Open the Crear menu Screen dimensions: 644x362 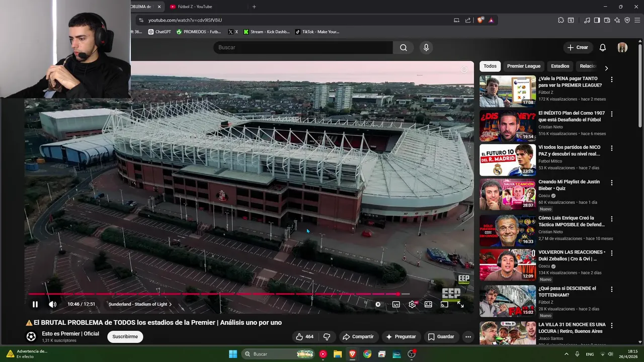(x=578, y=47)
